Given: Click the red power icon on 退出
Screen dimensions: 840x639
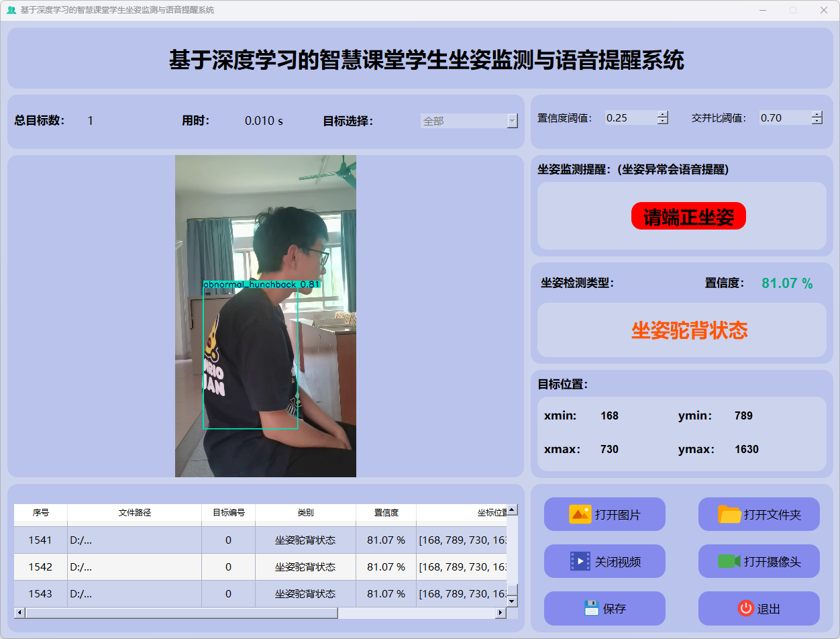Looking at the screenshot, I should pyautogui.click(x=745, y=608).
